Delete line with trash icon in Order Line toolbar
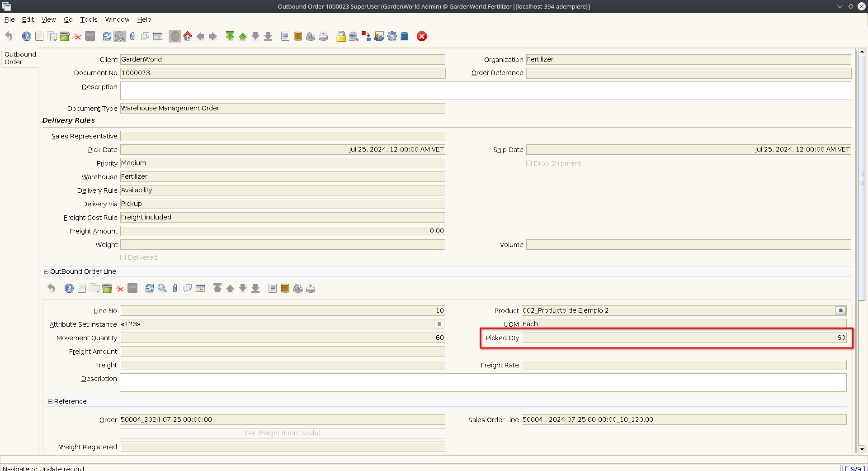 click(x=107, y=288)
